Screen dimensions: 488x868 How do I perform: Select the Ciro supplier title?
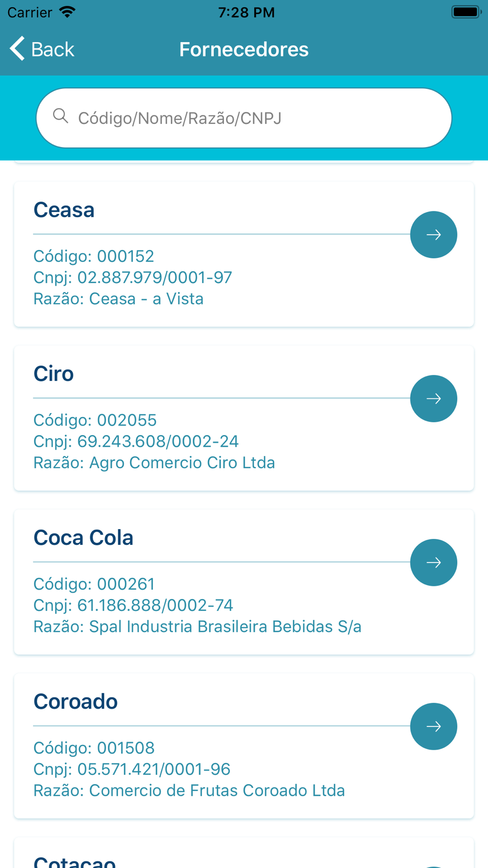[x=54, y=374]
